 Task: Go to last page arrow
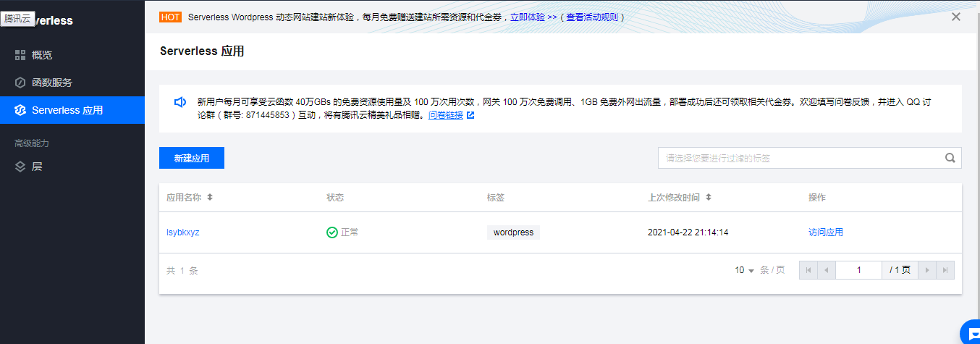click(x=945, y=270)
